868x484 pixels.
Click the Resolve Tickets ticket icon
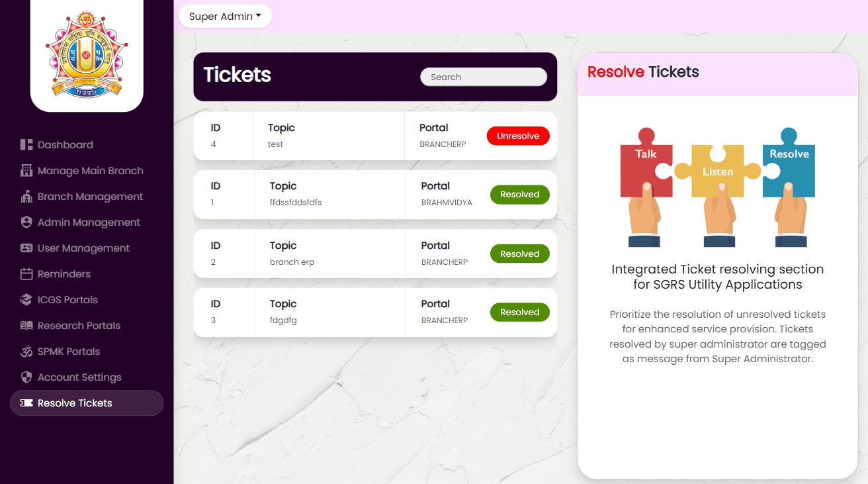point(26,403)
